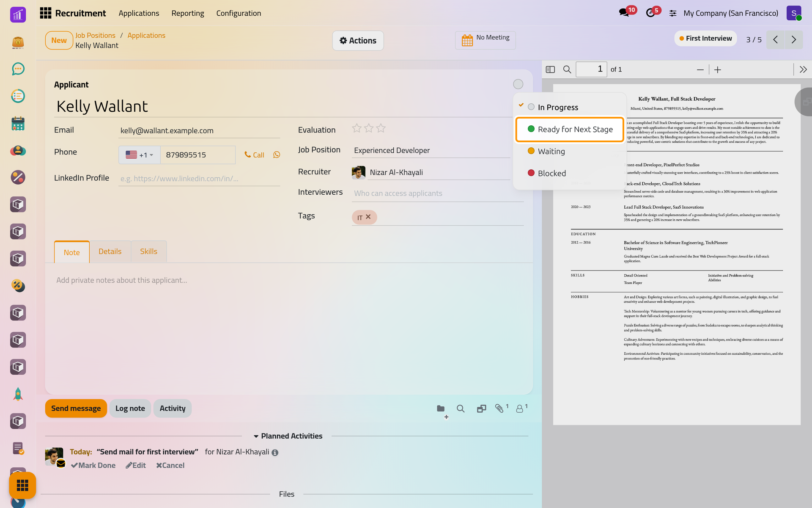The width and height of the screenshot is (812, 508).
Task: Click the PDF search magnifier icon
Action: click(567, 69)
